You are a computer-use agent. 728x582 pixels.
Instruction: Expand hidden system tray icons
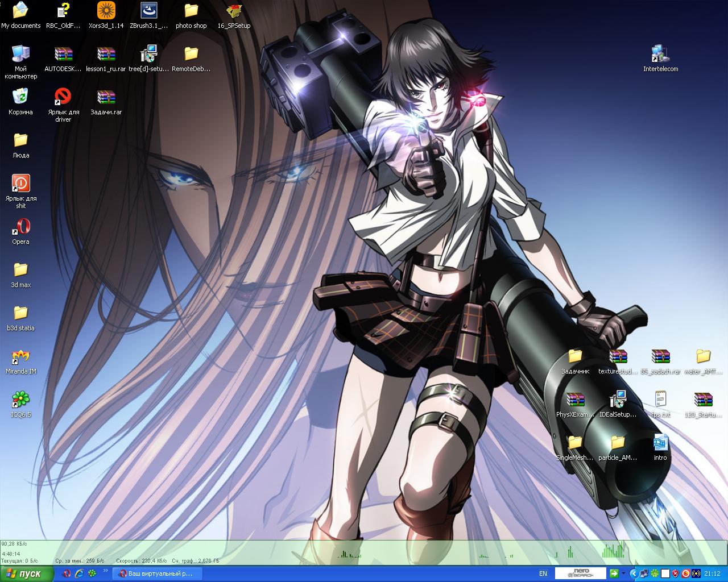pos(634,573)
